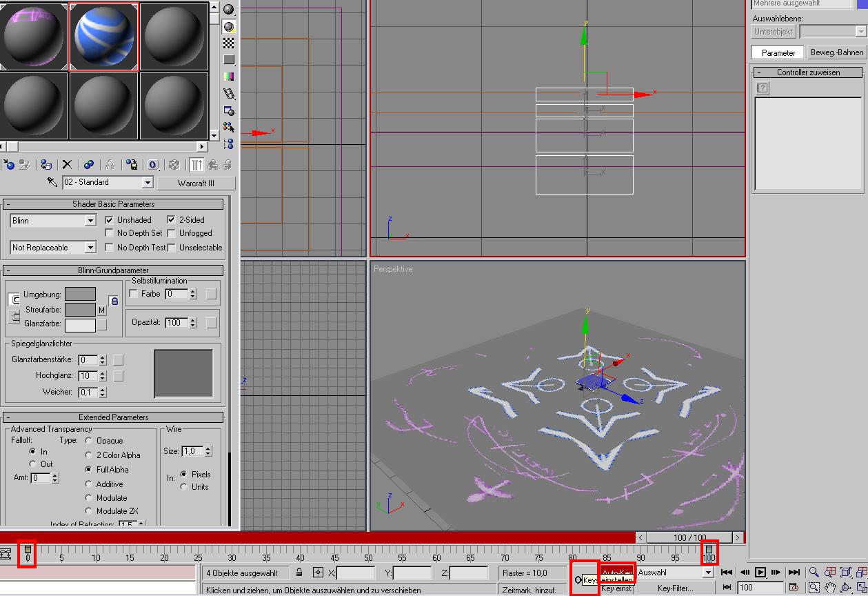The width and height of the screenshot is (868, 596).
Task: Open Select by Material icon
Action: (x=229, y=127)
